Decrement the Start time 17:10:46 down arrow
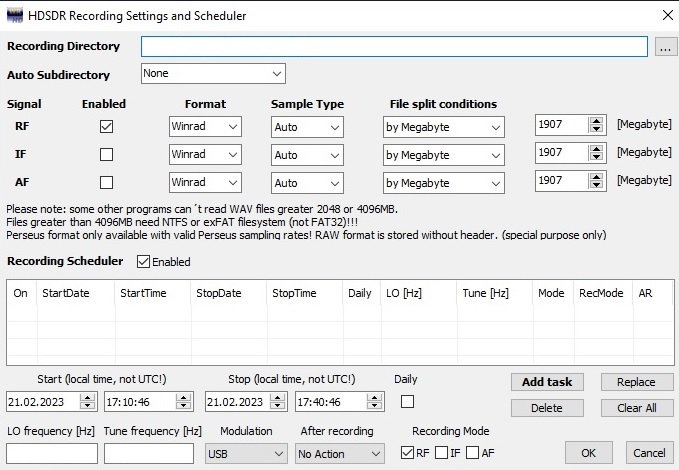 (184, 406)
